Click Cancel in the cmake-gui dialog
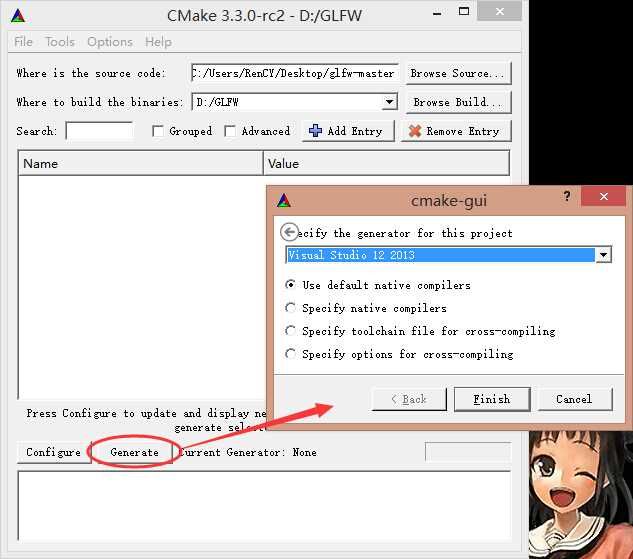Screen dimensions: 633x559 point(574,399)
